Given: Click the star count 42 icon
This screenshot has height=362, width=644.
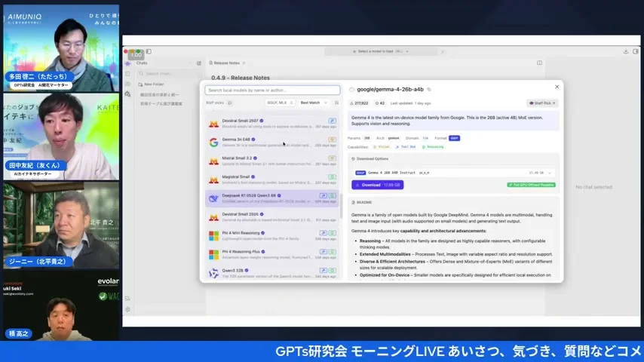Looking at the screenshot, I should 377,103.
